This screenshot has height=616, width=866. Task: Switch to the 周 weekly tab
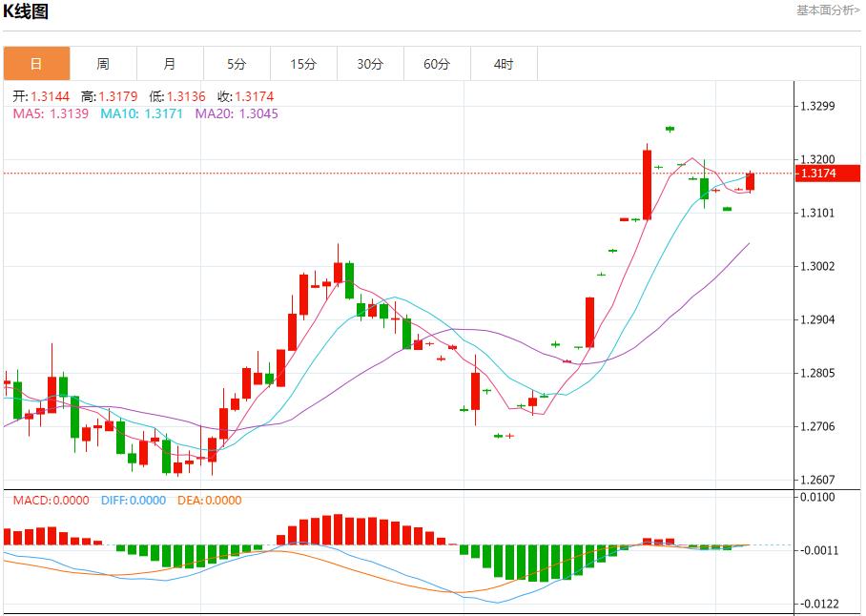103,64
